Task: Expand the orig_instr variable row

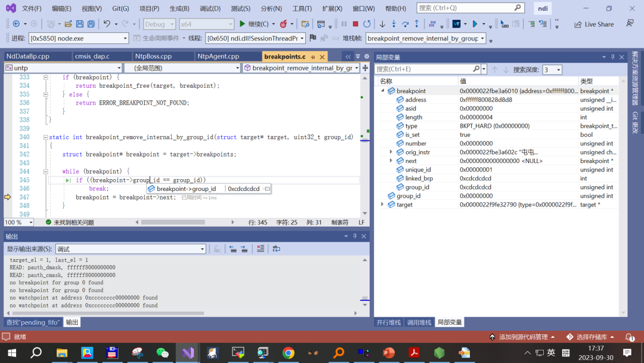Action: (391, 152)
